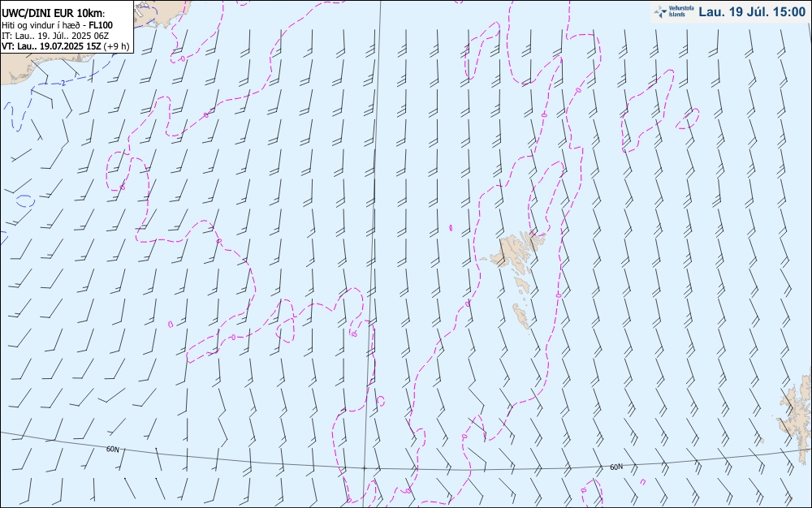This screenshot has height=508, width=812.
Task: Click the Veðurstofa Íslands logo icon
Action: click(660, 11)
